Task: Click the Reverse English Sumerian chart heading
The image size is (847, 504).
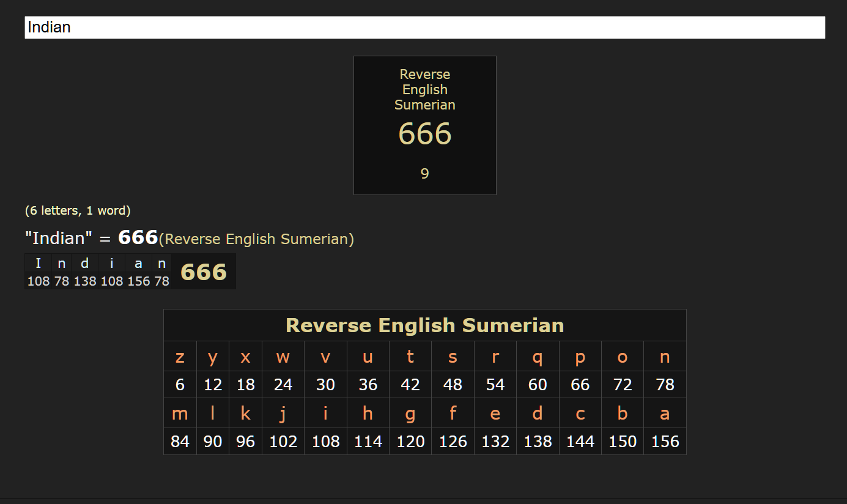Action: (425, 325)
